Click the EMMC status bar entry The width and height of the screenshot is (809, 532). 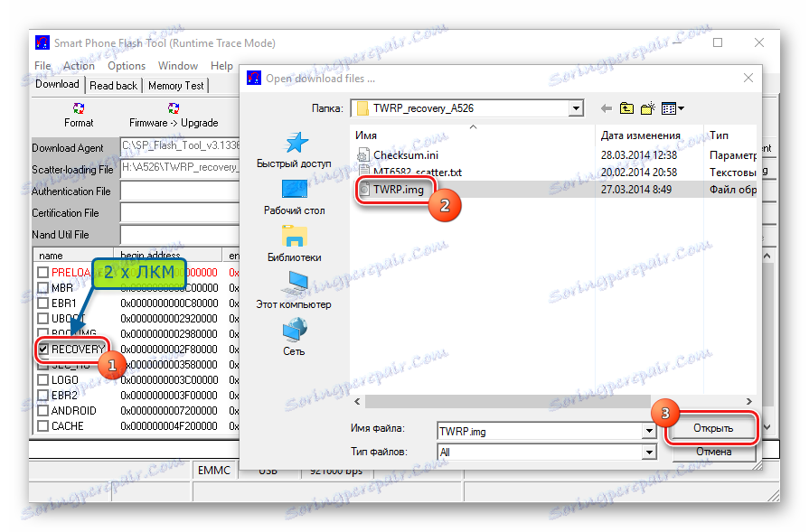click(214, 471)
